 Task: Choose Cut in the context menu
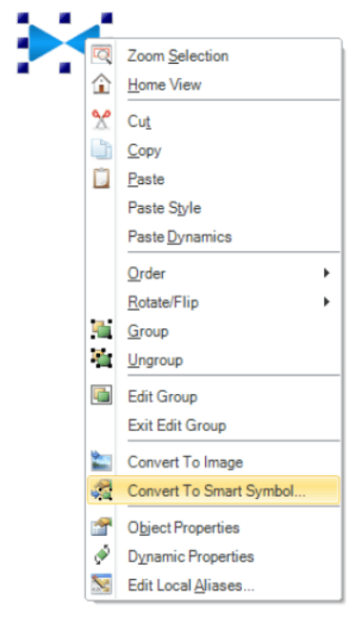(213, 121)
